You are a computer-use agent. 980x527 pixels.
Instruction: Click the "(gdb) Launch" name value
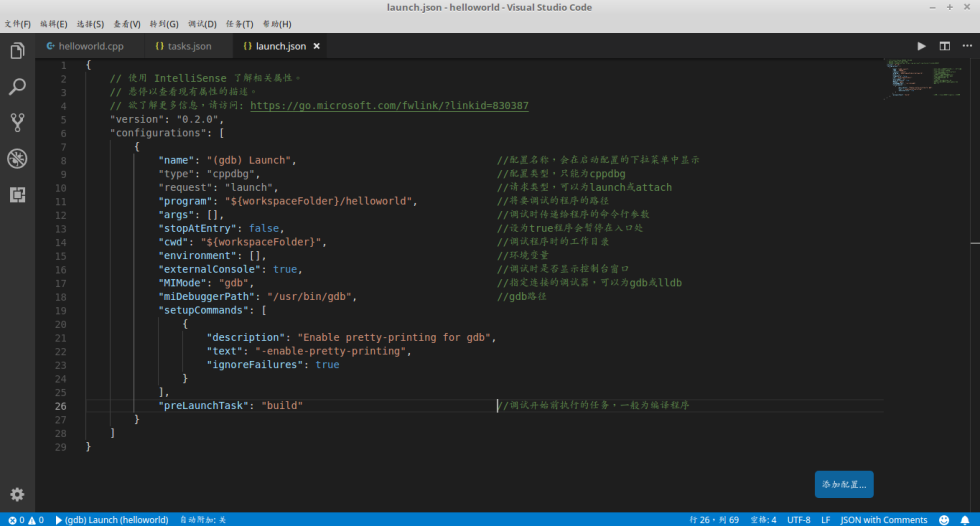pyautogui.click(x=249, y=160)
